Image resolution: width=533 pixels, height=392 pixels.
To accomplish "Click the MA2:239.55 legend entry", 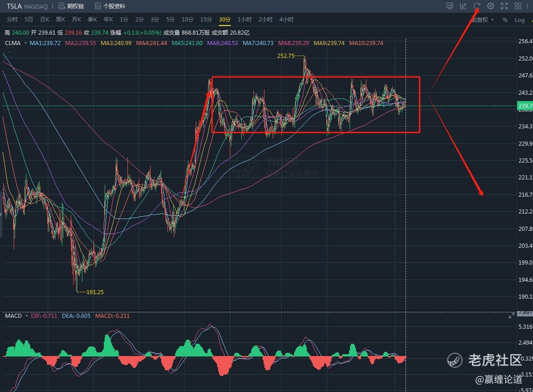I will pos(81,43).
